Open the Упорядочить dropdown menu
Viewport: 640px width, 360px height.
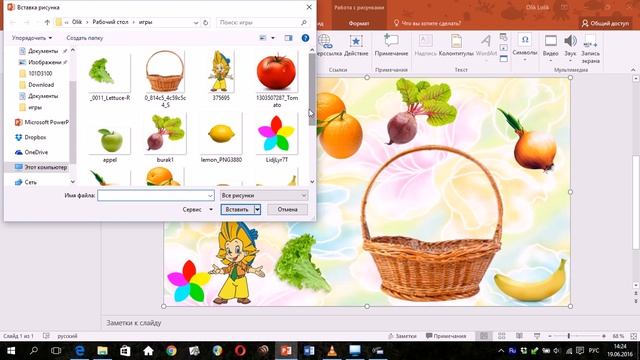coord(32,38)
